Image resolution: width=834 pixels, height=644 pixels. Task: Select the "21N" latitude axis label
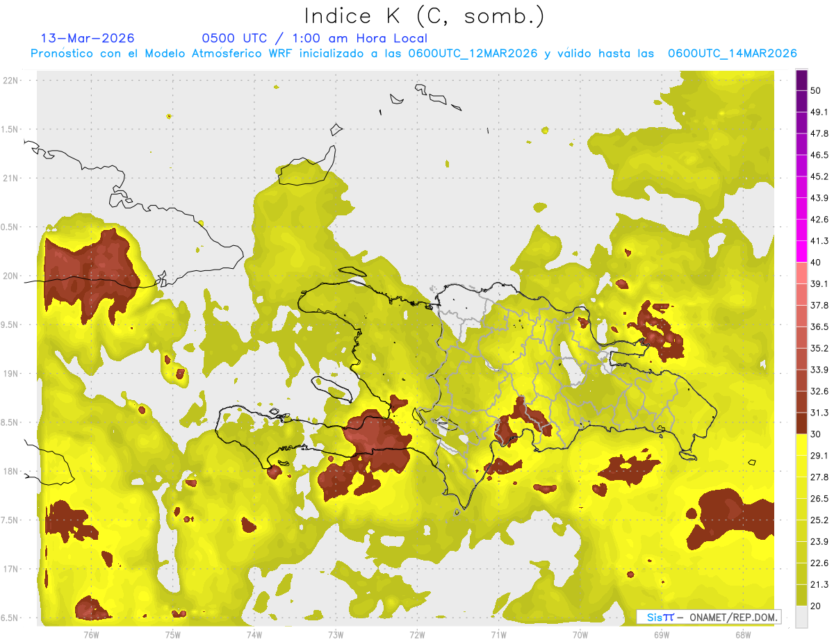(10, 178)
